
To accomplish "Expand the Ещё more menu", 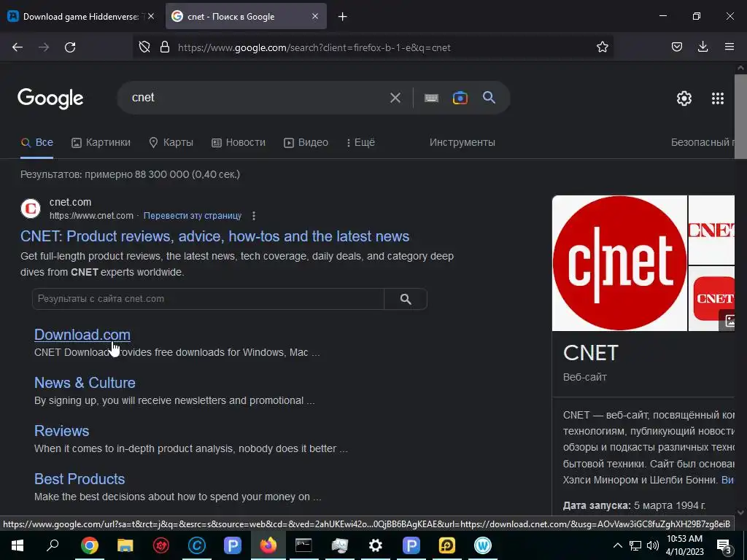I will tap(360, 142).
